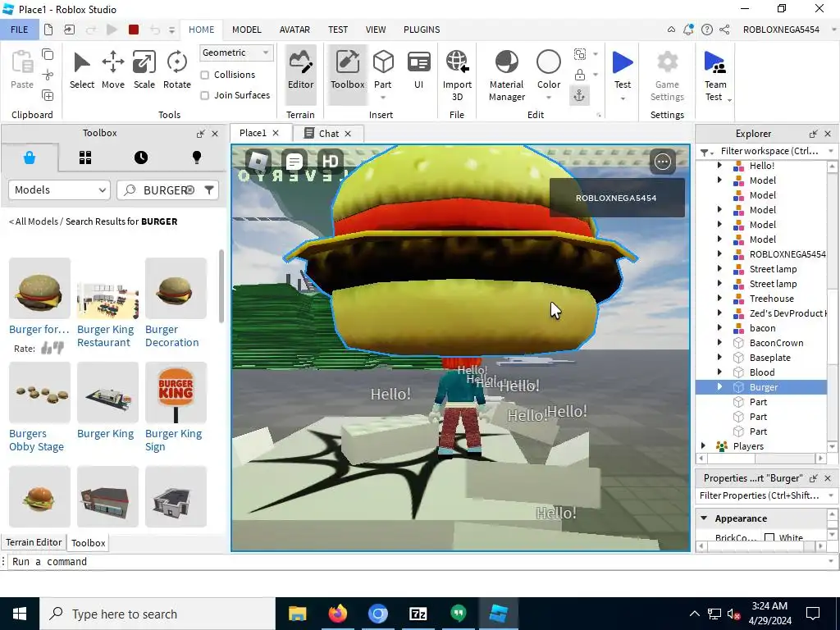The width and height of the screenshot is (840, 630).
Task: Open Material Manager
Action: 507,75
